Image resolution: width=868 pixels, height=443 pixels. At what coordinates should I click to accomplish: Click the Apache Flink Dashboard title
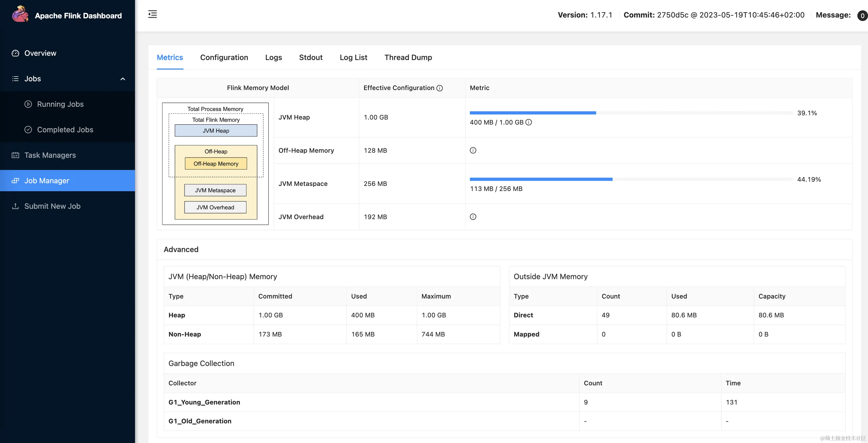pyautogui.click(x=78, y=15)
